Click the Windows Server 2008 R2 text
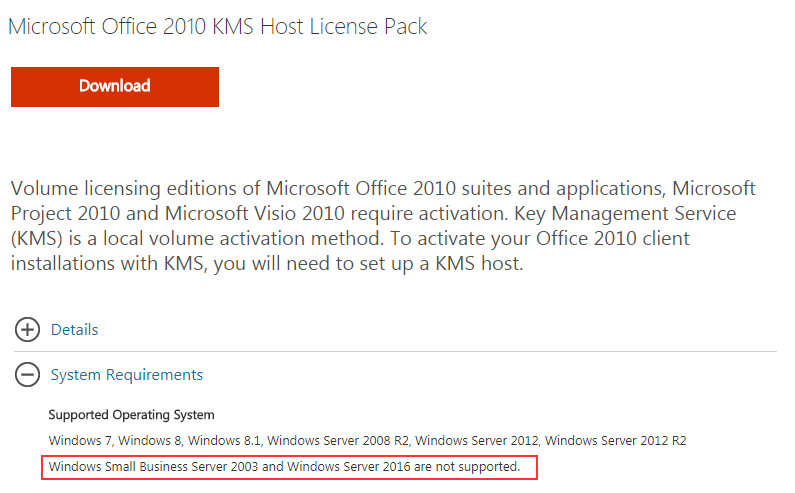795x493 pixels. pyautogui.click(x=338, y=440)
